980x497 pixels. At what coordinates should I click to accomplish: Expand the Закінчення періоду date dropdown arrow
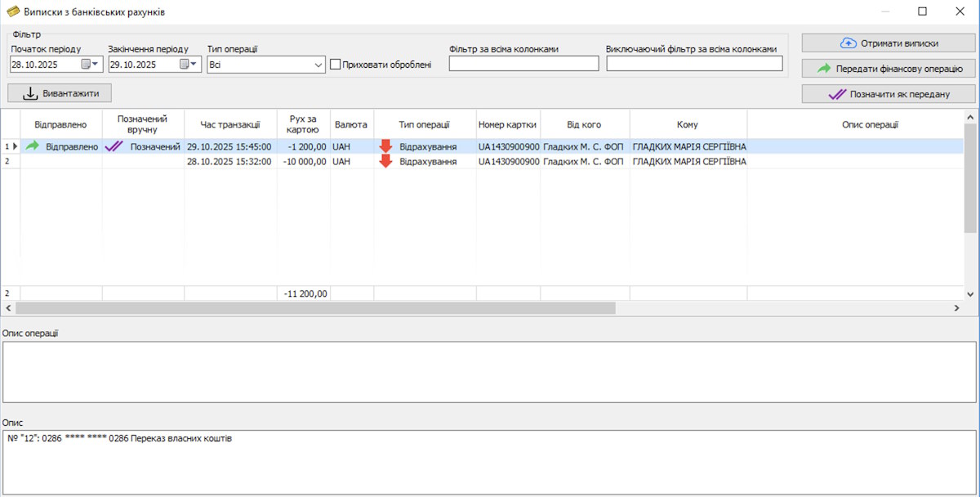click(194, 65)
